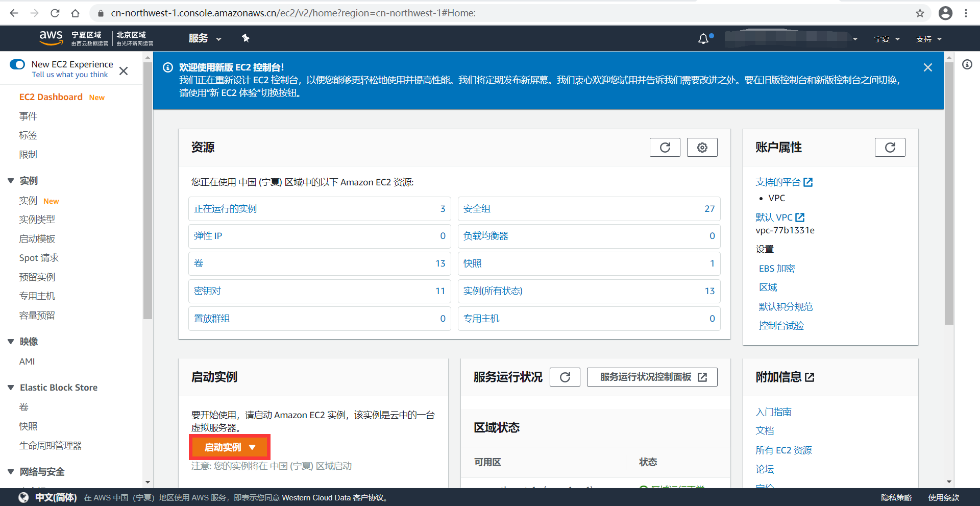
Task: Open the 服务 menu
Action: [x=204, y=38]
